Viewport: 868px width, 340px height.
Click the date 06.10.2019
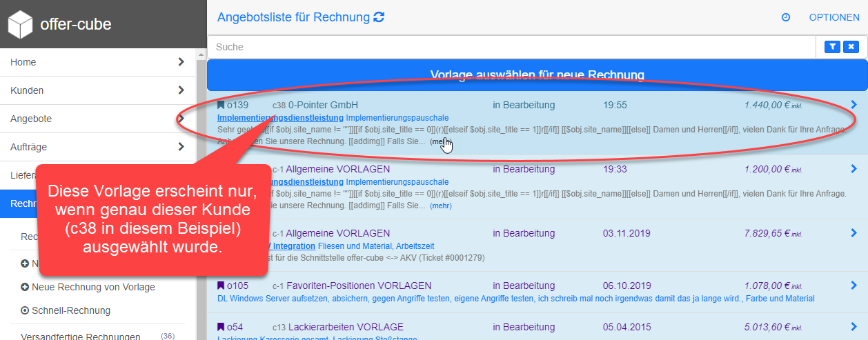(x=627, y=286)
